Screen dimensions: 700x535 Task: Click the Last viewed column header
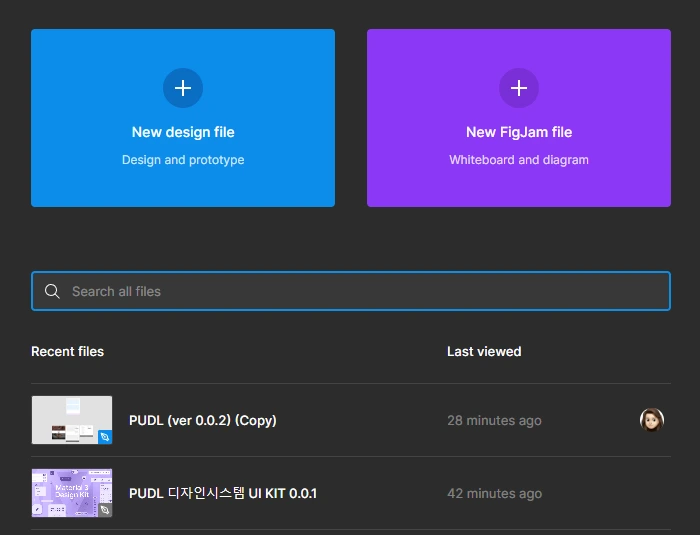484,351
